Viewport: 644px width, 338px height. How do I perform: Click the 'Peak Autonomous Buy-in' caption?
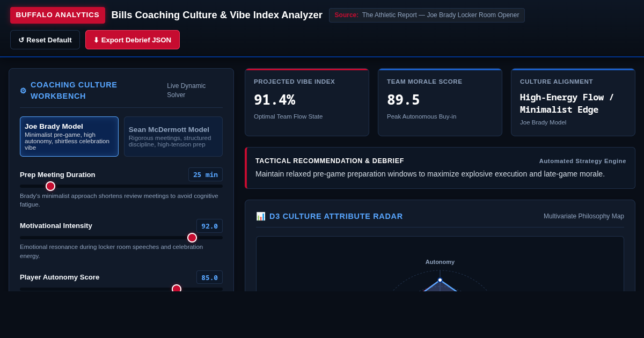click(422, 116)
